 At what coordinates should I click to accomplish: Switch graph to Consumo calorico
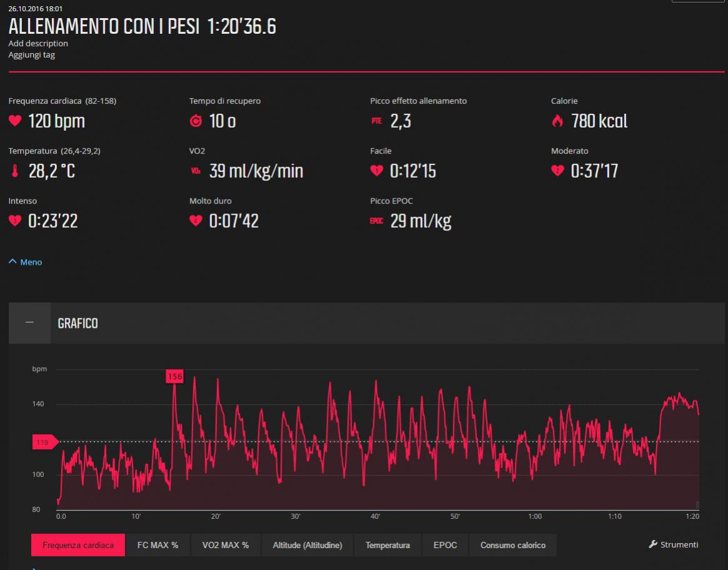pyautogui.click(x=513, y=545)
